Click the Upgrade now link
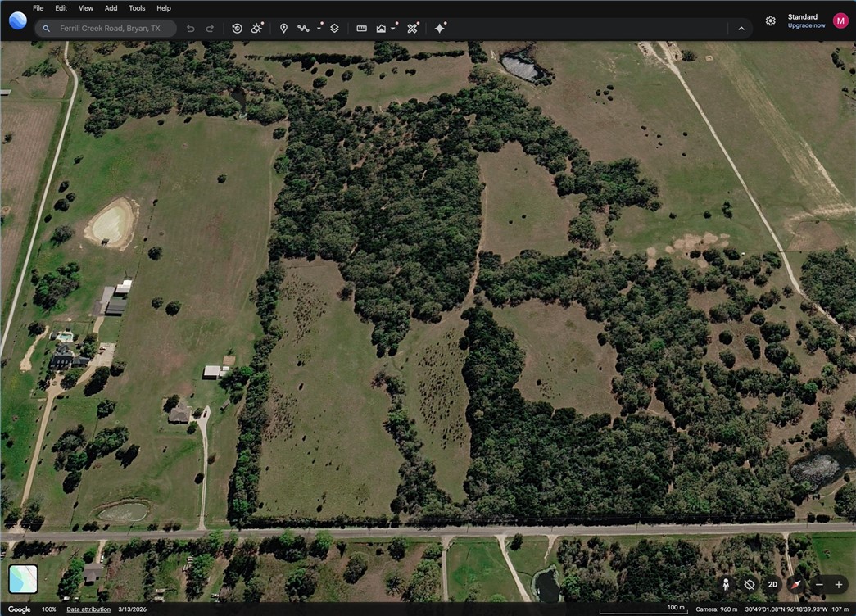The image size is (856, 616). [806, 25]
